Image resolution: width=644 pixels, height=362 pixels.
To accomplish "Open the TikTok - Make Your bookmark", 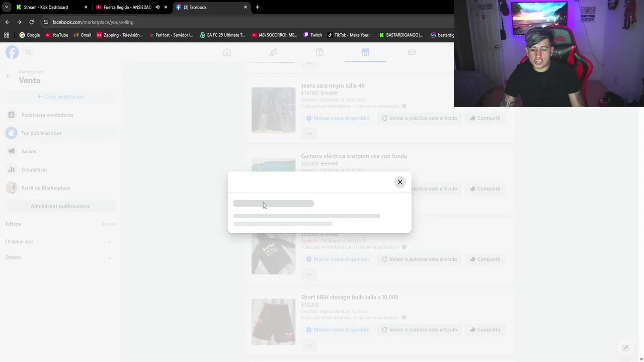I will (350, 35).
